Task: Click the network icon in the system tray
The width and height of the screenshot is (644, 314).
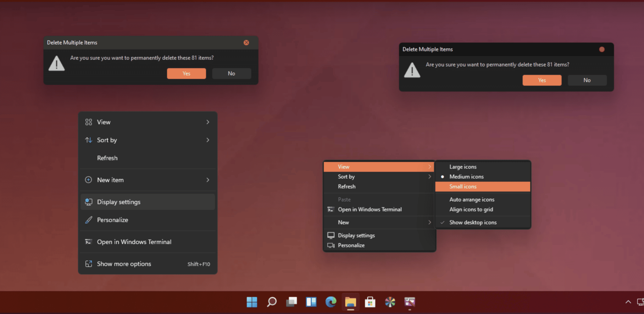Action: (x=640, y=302)
